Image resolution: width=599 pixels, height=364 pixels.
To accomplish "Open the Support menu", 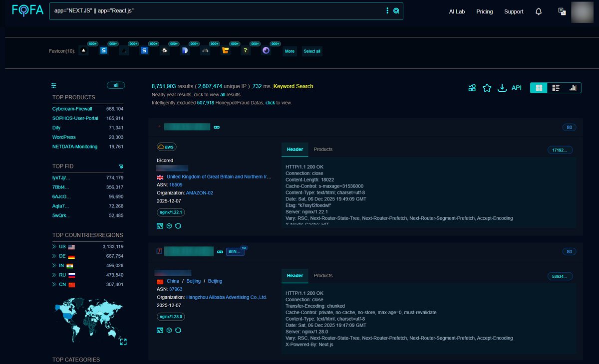I will click(x=514, y=11).
